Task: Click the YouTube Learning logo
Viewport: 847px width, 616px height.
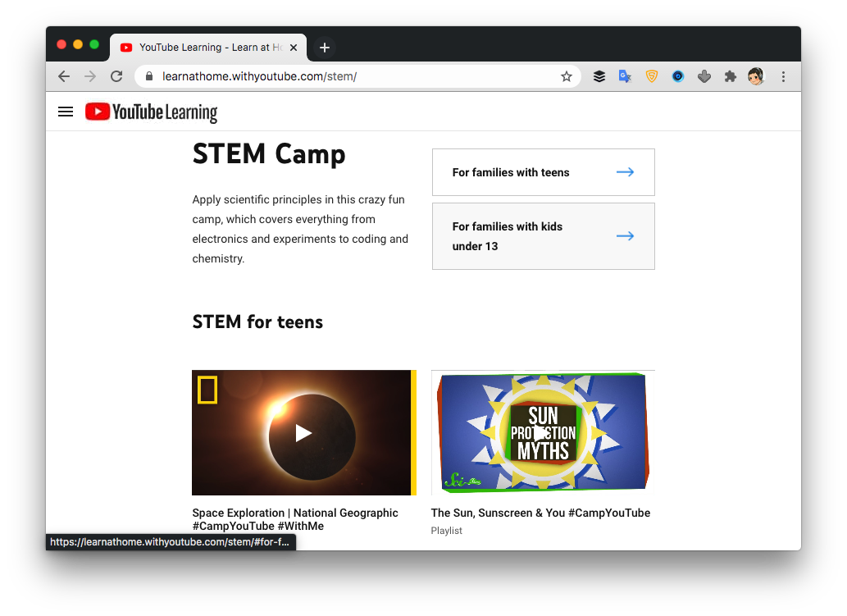Action: pos(151,112)
